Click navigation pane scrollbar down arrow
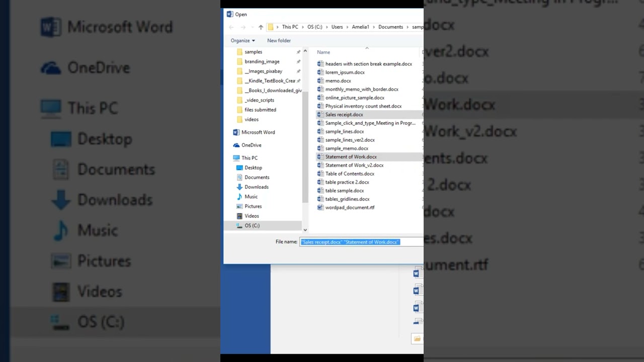644x362 pixels. point(305,230)
